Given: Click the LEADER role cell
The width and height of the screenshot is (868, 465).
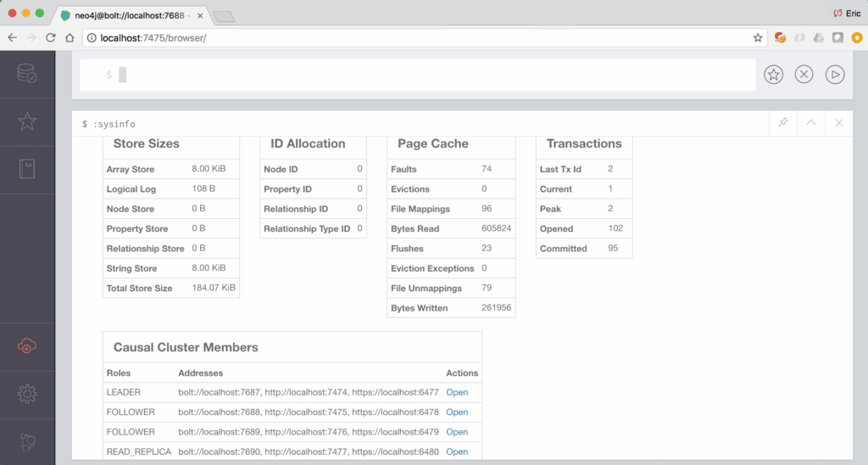Looking at the screenshot, I should (x=124, y=392).
